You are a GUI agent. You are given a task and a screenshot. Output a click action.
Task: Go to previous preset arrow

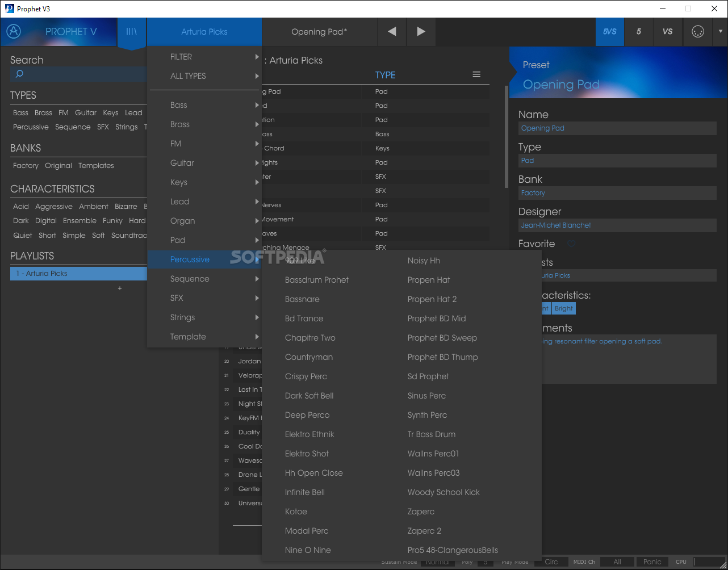click(x=392, y=32)
